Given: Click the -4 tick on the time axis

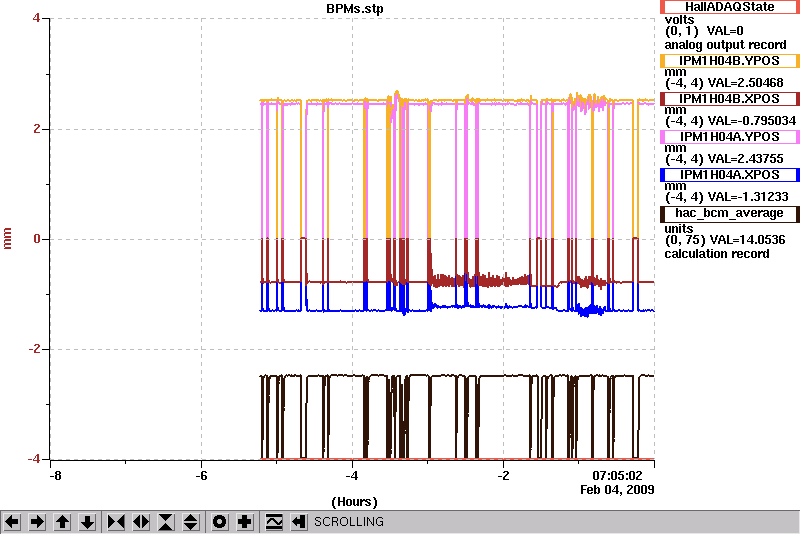Looking at the screenshot, I should [352, 476].
